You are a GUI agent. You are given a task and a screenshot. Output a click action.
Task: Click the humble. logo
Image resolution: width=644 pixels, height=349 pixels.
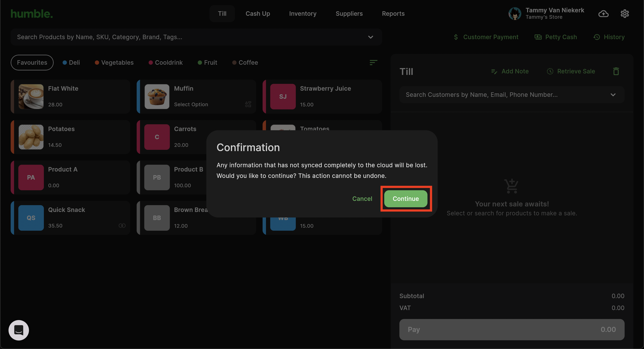(32, 14)
